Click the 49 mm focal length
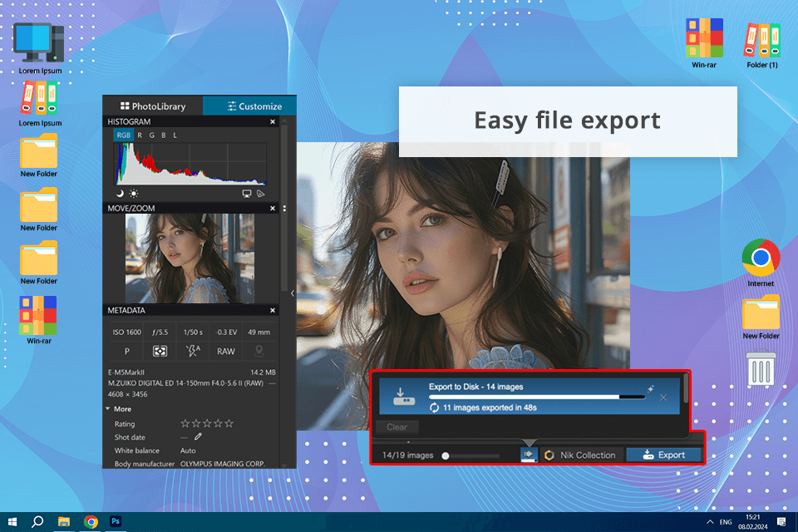The width and height of the screenshot is (798, 532). pyautogui.click(x=259, y=332)
